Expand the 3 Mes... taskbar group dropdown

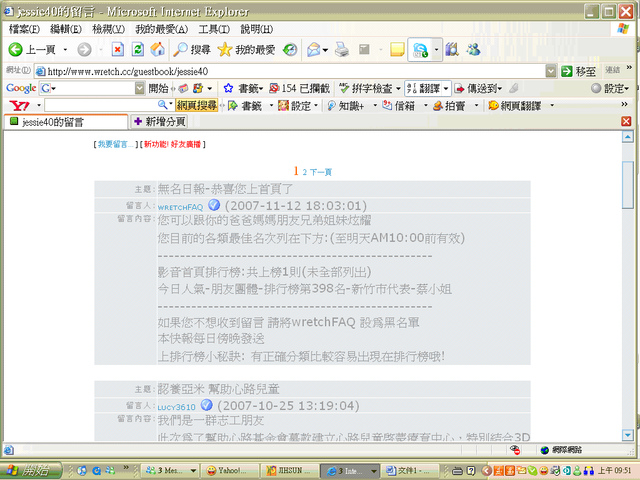[193, 471]
